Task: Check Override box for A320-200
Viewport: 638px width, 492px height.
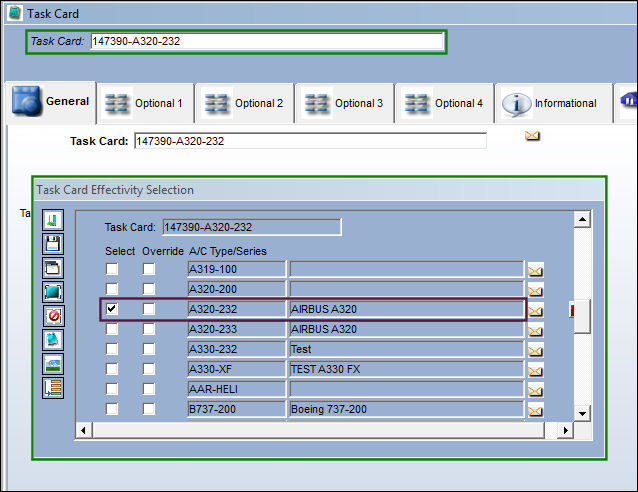Action: point(149,289)
